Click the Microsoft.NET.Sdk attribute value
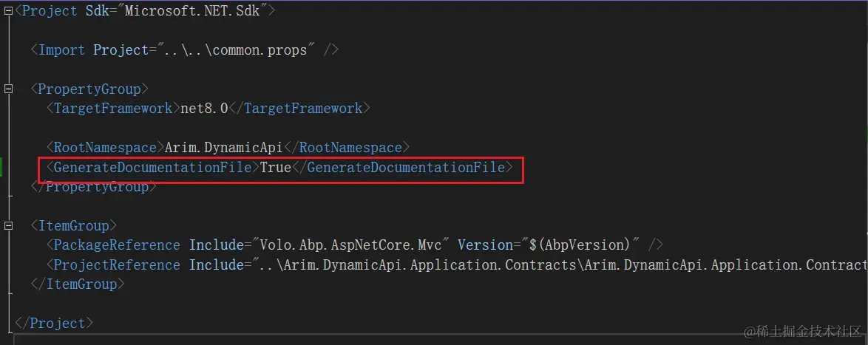This screenshot has height=345, width=868. click(x=201, y=10)
